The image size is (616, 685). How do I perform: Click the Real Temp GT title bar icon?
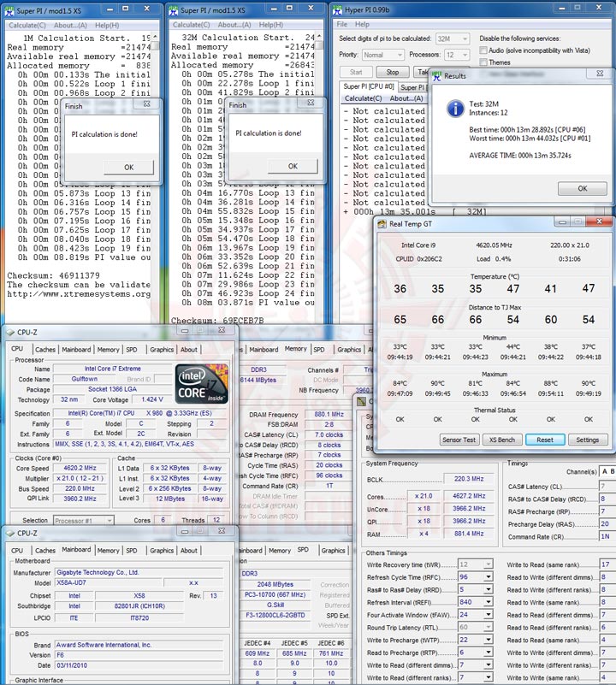(x=382, y=224)
